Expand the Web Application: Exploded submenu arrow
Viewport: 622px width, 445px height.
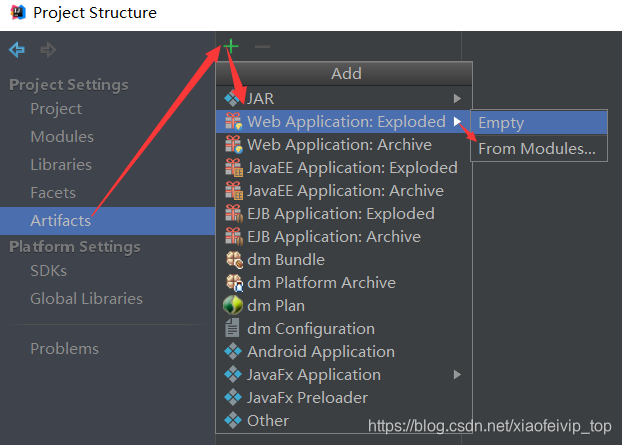coord(457,121)
